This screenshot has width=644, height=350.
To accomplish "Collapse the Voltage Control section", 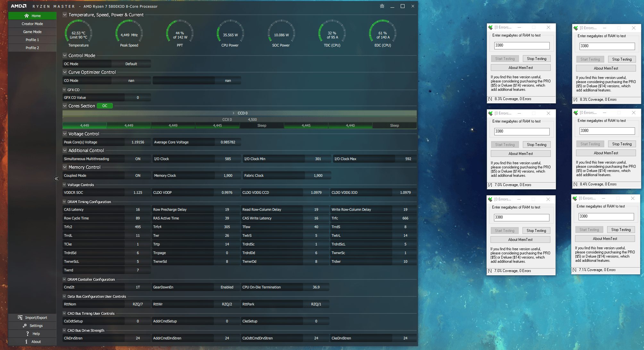I will pyautogui.click(x=65, y=134).
